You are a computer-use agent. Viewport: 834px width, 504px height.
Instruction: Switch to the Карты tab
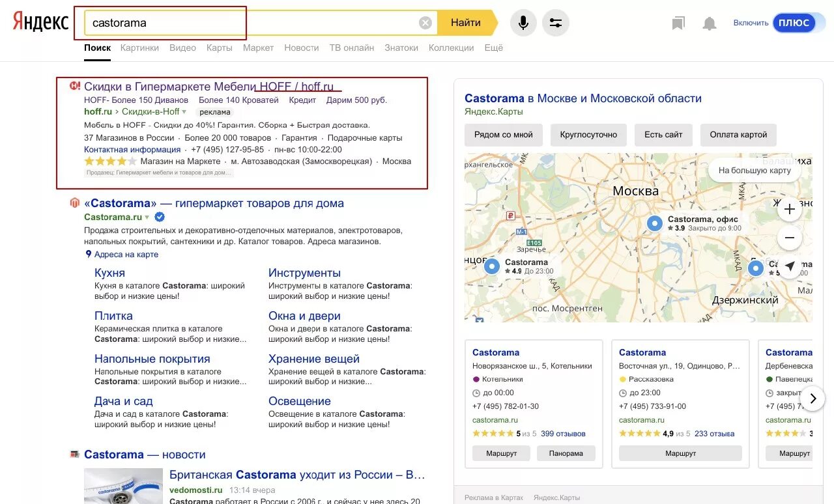[x=220, y=48]
